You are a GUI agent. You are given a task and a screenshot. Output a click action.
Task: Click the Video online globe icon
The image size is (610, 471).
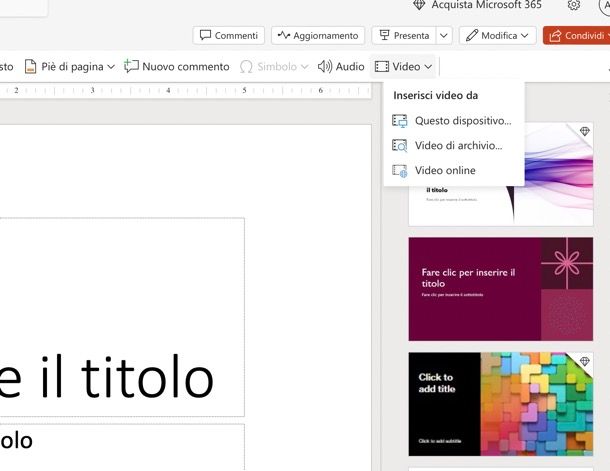click(400, 171)
